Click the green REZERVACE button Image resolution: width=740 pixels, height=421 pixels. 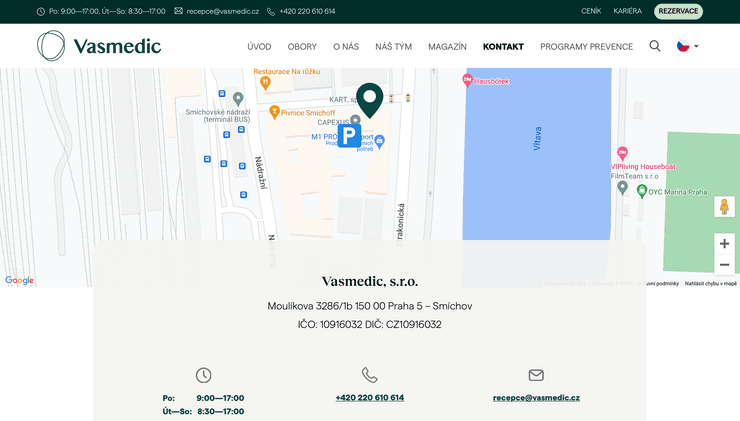click(678, 11)
